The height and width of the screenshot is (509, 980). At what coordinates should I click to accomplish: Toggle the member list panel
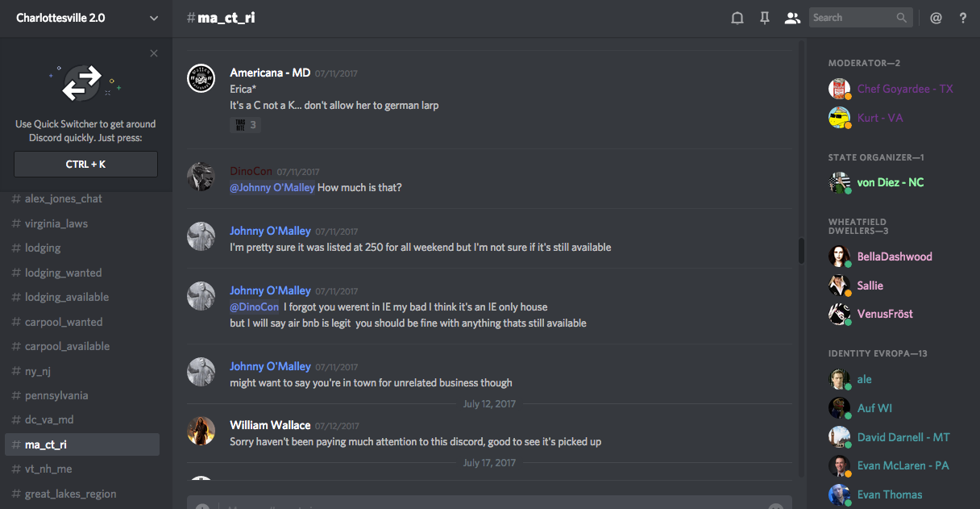792,18
